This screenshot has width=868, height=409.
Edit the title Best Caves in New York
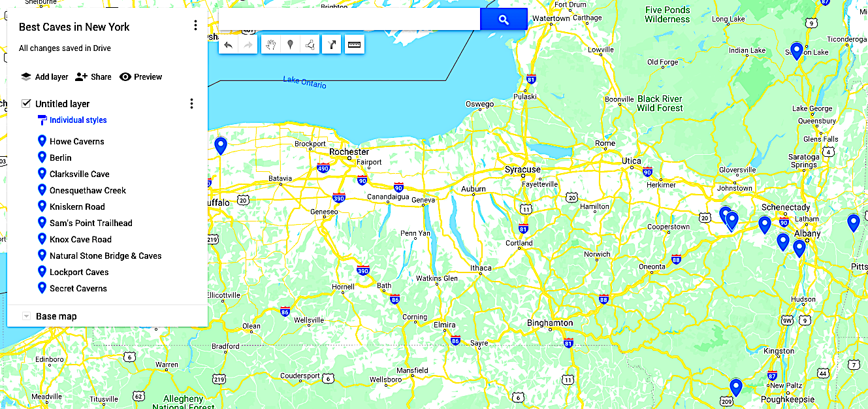(74, 27)
